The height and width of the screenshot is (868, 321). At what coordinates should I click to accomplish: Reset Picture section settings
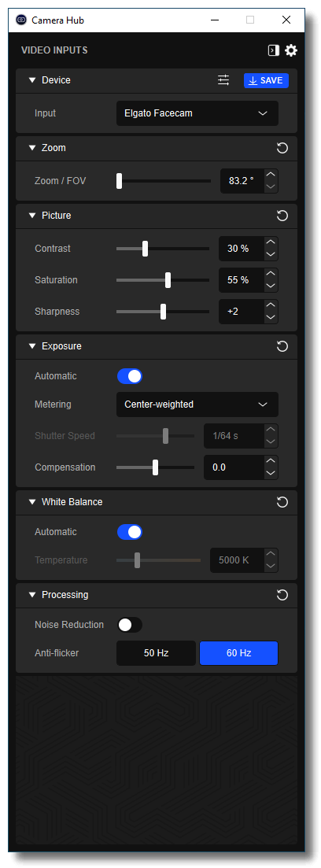click(282, 216)
